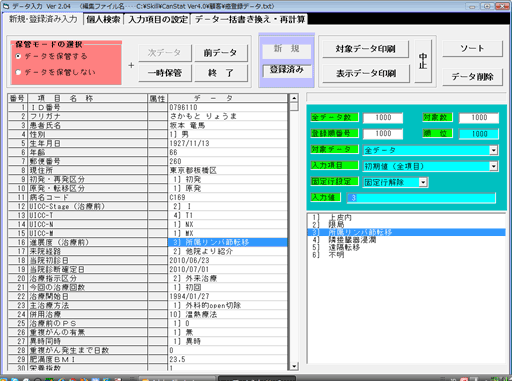The height and width of the screenshot is (381, 512).
Task: Click 肥満度BMI cell 23.5
Action: [x=228, y=359]
